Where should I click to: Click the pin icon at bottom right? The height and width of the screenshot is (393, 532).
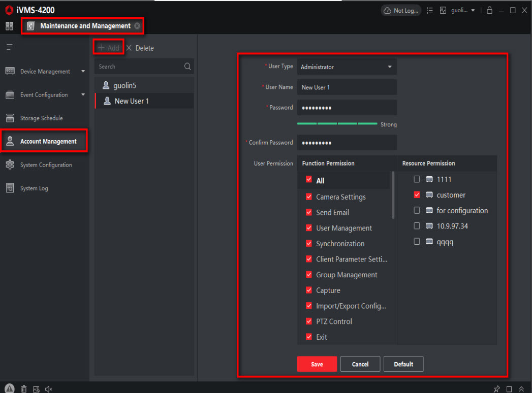496,389
